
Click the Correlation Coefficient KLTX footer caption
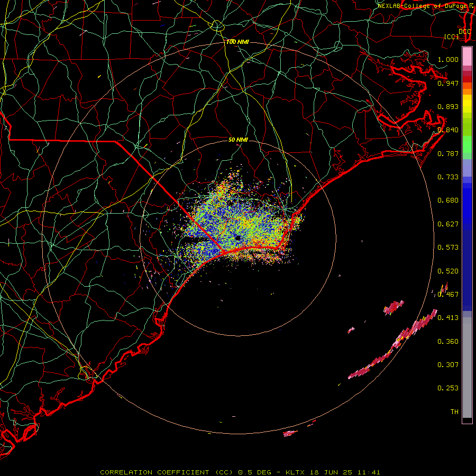(x=240, y=472)
